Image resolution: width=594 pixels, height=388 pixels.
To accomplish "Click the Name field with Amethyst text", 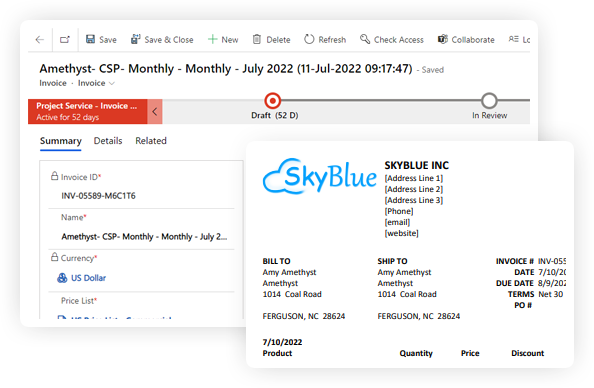I will pos(144,237).
